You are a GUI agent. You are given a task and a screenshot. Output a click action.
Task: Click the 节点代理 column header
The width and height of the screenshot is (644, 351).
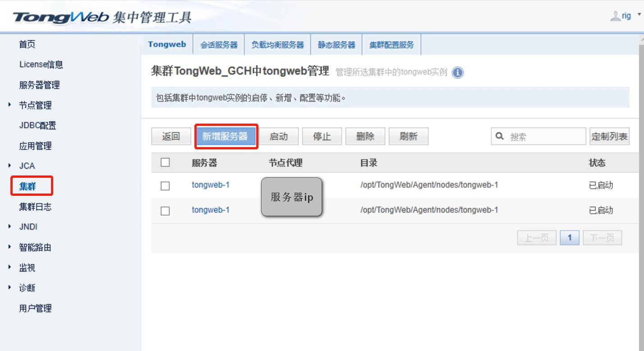(x=285, y=163)
